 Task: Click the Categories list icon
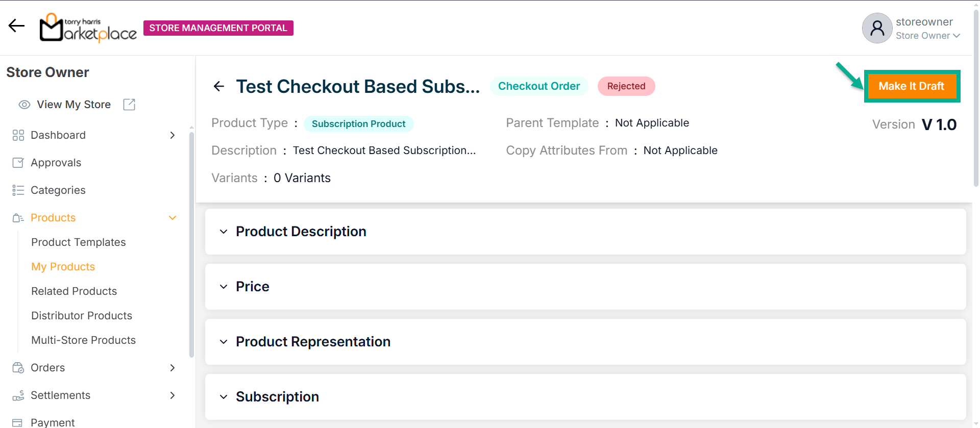18,190
